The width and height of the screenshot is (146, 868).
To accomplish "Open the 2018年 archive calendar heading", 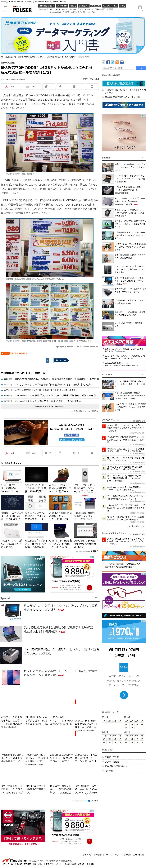I will (127, 717).
